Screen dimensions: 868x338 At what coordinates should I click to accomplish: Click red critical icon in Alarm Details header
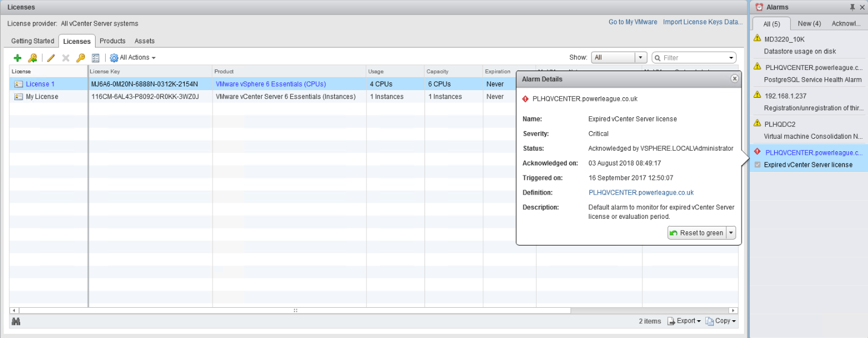pos(525,98)
